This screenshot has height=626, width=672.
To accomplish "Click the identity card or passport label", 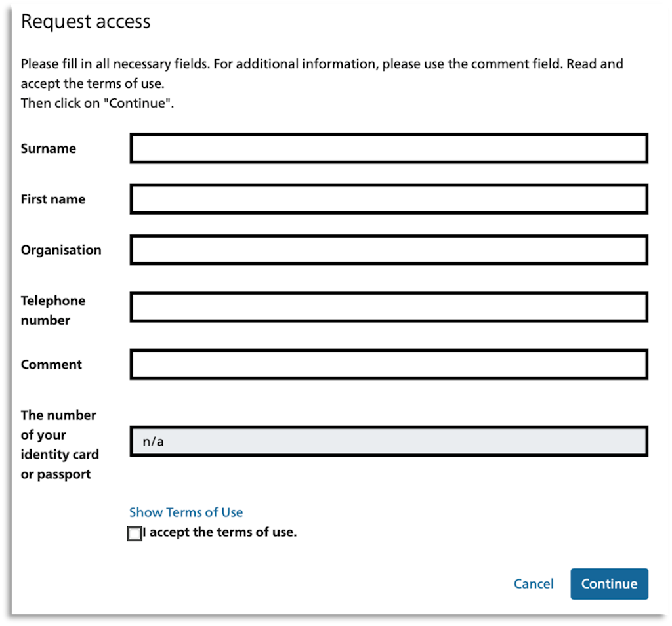I will pos(59,444).
